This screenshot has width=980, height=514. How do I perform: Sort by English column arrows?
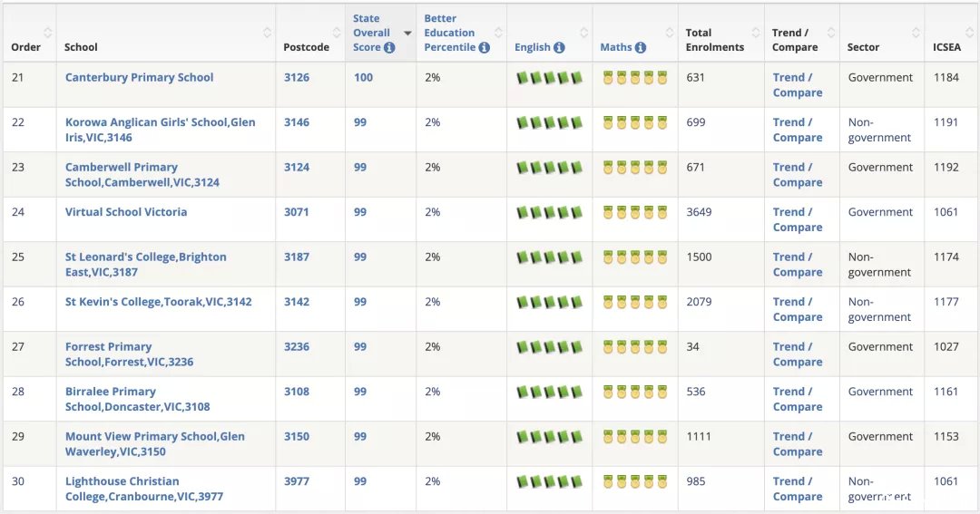[x=583, y=33]
